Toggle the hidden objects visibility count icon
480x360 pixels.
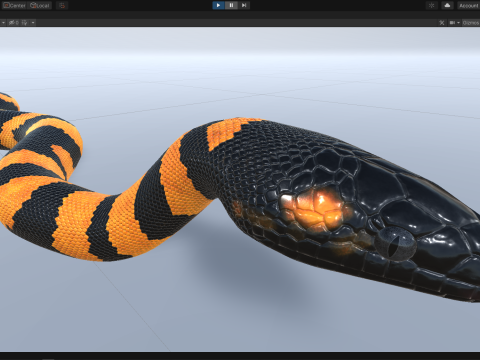click(13, 23)
